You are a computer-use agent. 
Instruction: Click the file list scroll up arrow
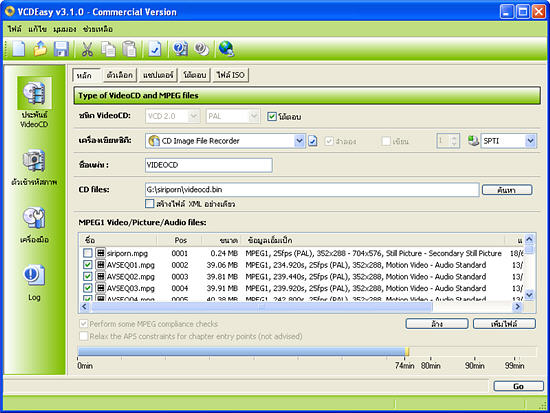click(529, 240)
